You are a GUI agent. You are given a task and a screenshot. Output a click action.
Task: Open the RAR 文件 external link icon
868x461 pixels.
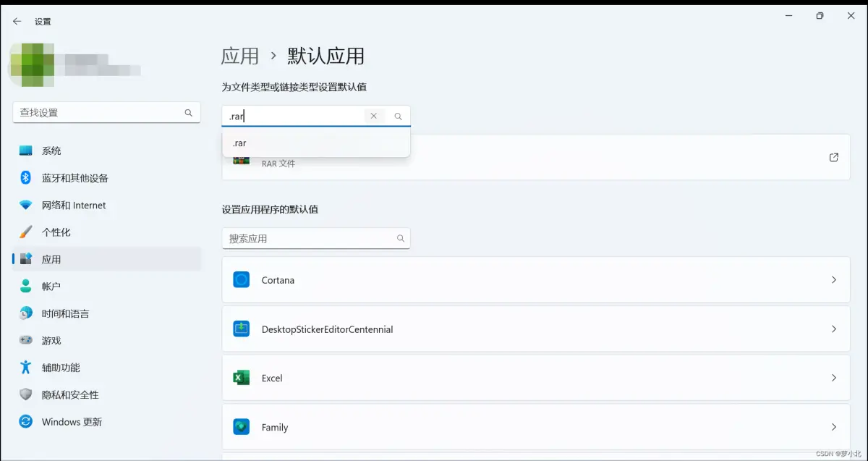coord(834,157)
